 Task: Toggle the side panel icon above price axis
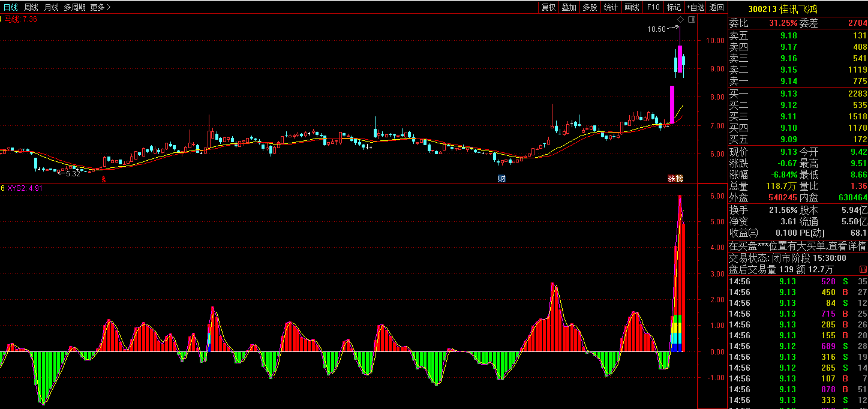pyautogui.click(x=691, y=20)
